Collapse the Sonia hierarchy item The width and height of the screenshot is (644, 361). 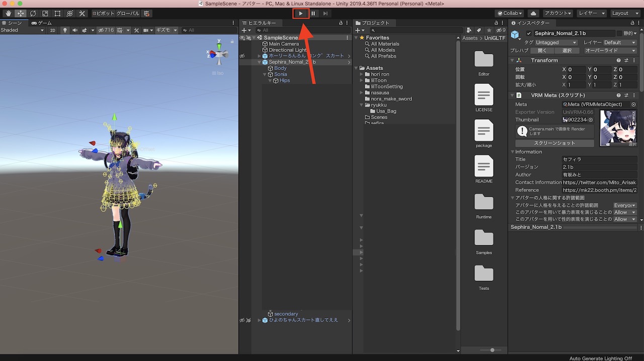(x=264, y=74)
